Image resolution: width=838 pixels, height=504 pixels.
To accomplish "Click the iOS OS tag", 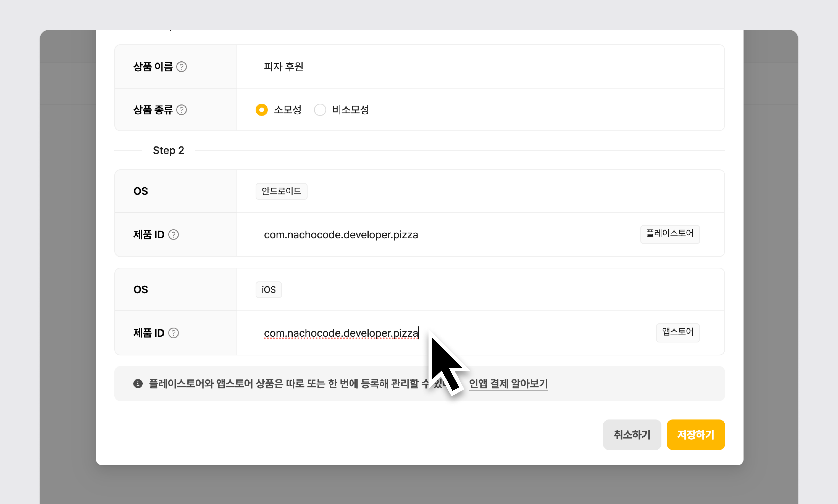I will click(x=268, y=290).
